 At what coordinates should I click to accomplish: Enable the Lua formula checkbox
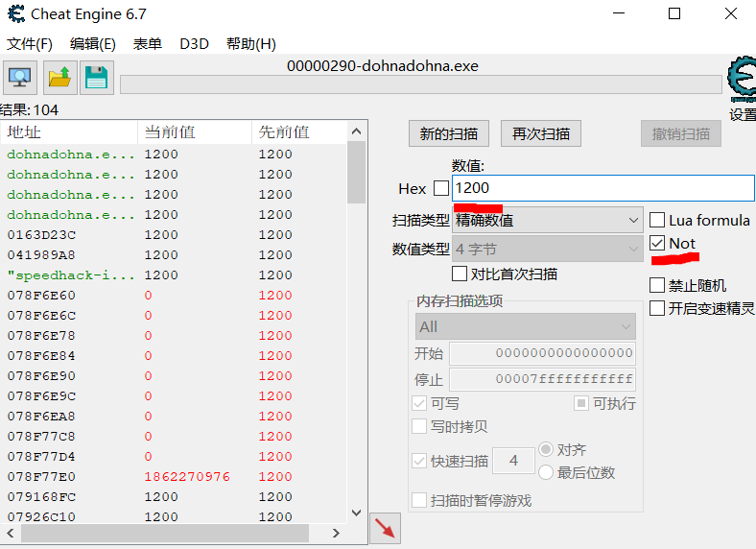click(657, 221)
